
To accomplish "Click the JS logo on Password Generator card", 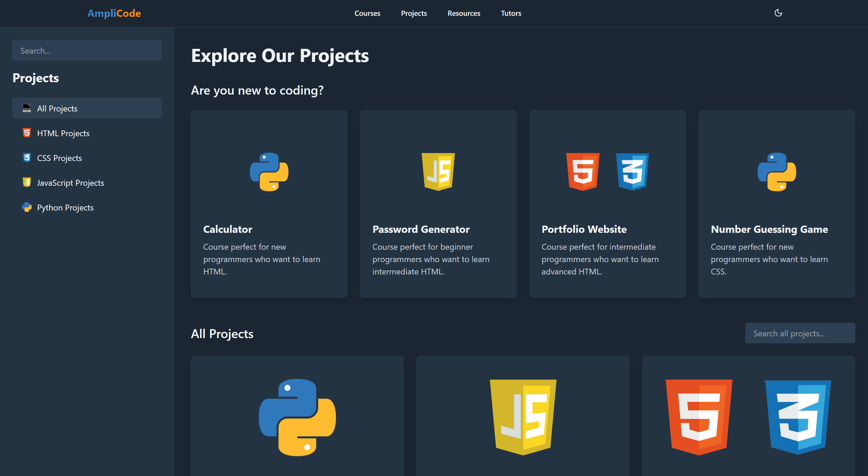I will click(438, 172).
